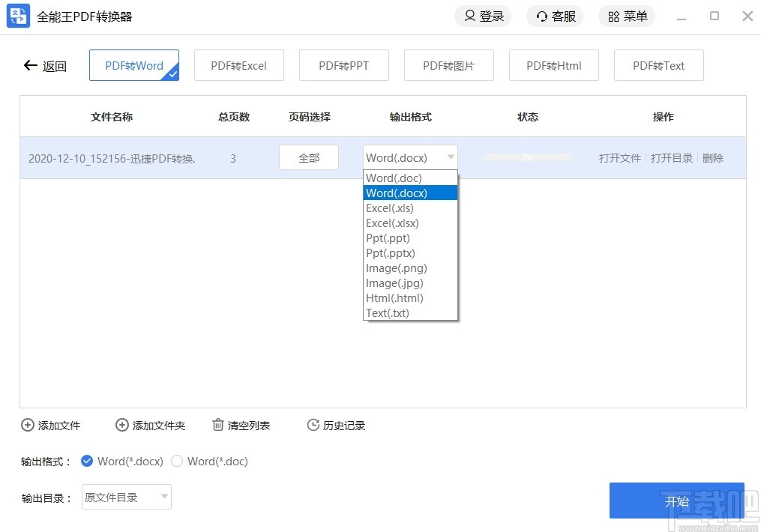Switch to the PDF转图片 tab
761x532 pixels.
(448, 65)
